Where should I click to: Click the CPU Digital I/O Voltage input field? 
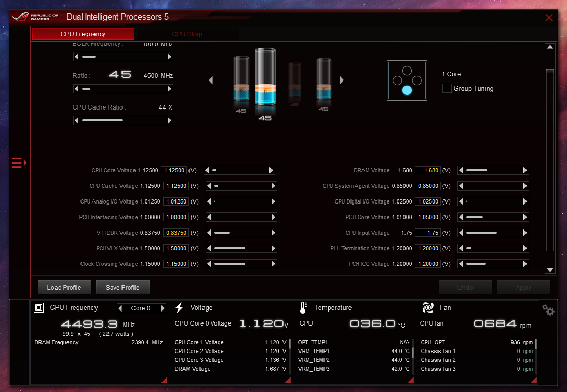coord(428,201)
